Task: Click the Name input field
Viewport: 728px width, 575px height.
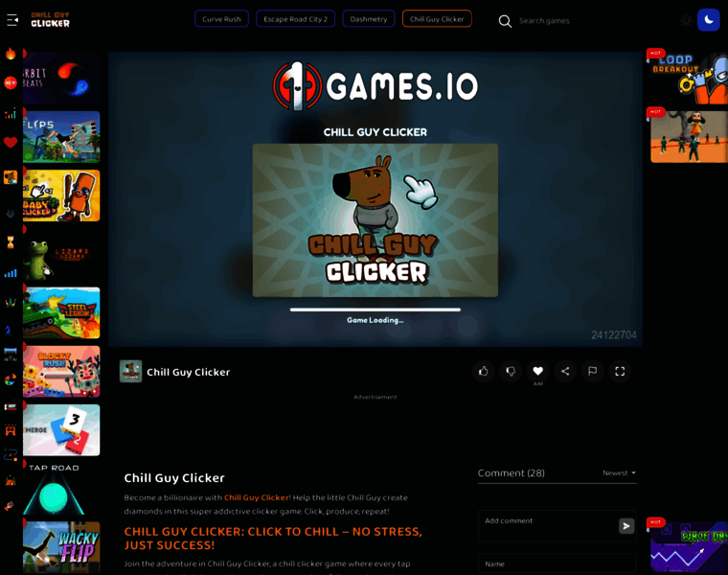Action: 557,563
